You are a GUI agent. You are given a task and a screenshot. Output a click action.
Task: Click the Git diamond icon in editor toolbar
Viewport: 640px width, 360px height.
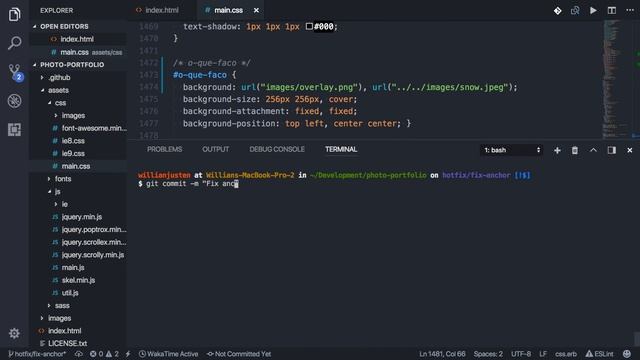pos(558,11)
